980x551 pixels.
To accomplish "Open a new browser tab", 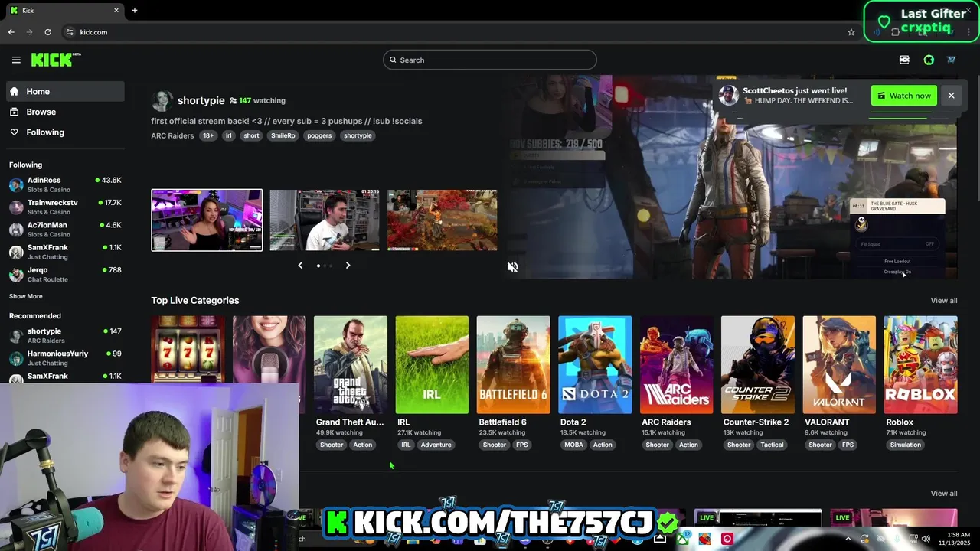I will point(135,10).
